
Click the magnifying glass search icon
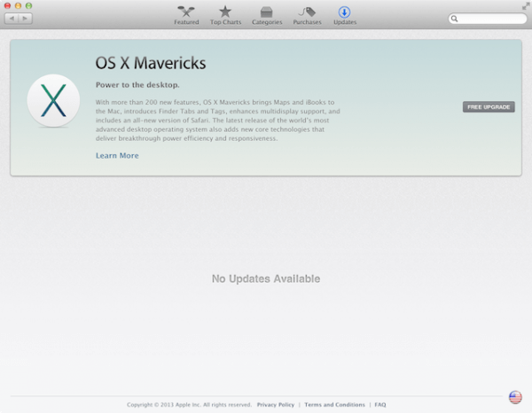tap(454, 19)
